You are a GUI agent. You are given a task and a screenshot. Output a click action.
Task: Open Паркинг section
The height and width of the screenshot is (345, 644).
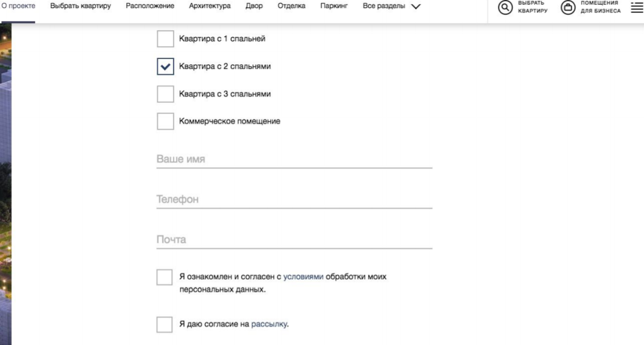pyautogui.click(x=334, y=6)
